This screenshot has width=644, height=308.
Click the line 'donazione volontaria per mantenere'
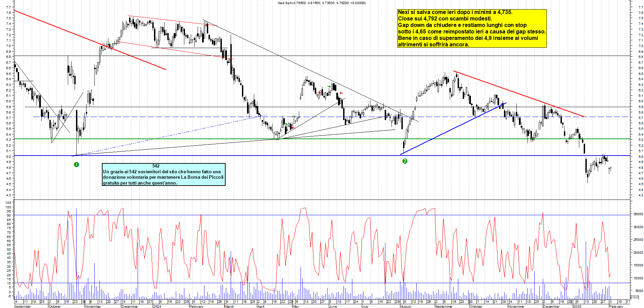click(x=163, y=177)
